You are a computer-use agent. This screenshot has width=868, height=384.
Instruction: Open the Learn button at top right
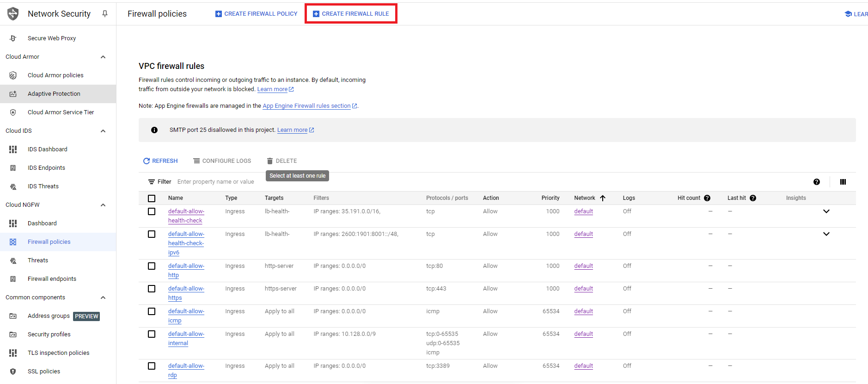pos(856,14)
